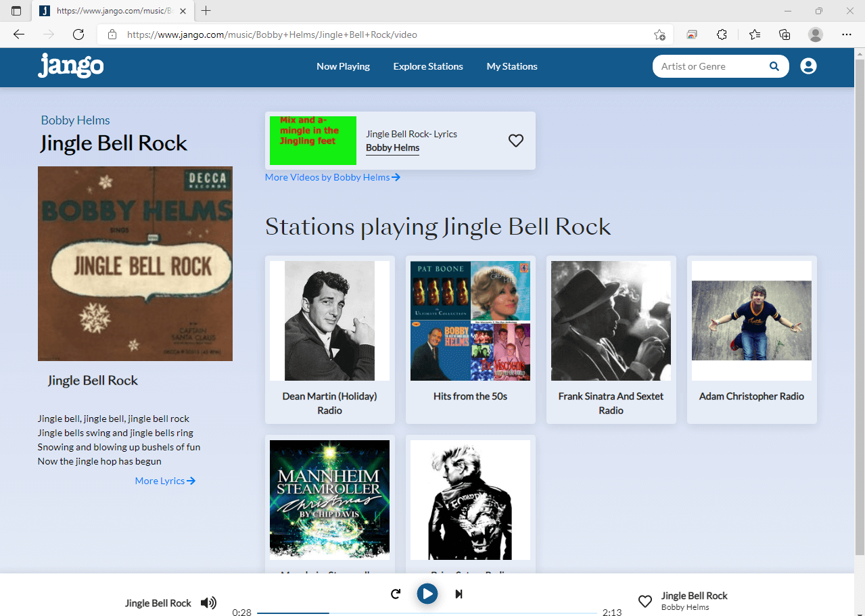
Task: Open the Jingle Bell Rock lyrics video thumbnail
Action: pos(313,141)
